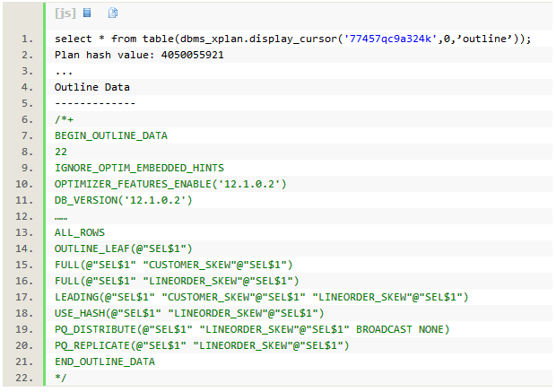Click the dashed separator text on line 5
Screen dimensions: 556x392
tap(95, 103)
